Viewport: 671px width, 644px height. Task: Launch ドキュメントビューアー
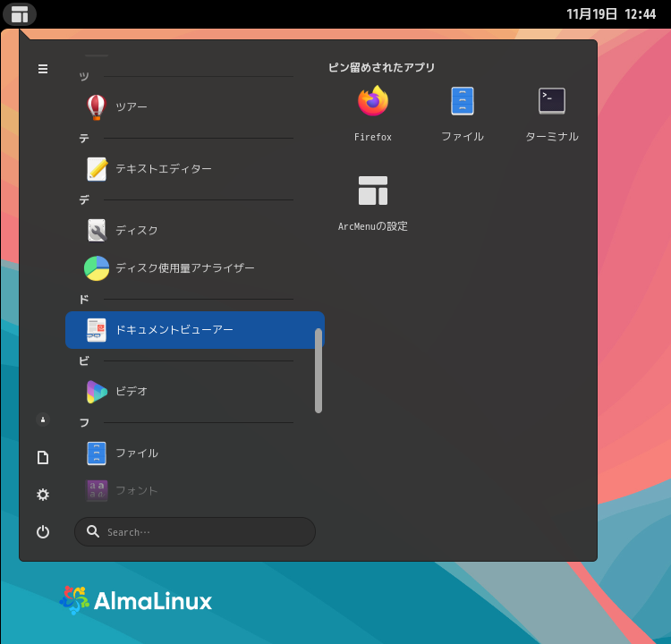pyautogui.click(x=195, y=330)
